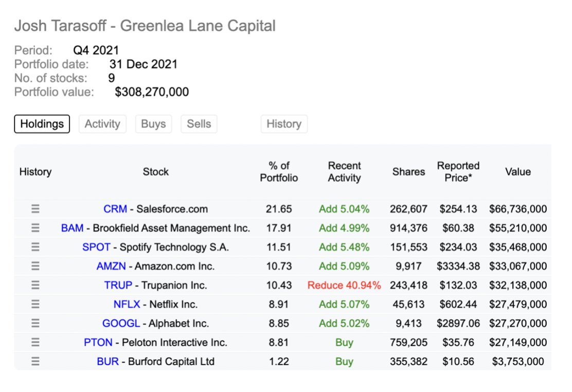Viewport: 572px width, 392px height.
Task: Open history icon for BAM Brookfield row
Action: pyautogui.click(x=35, y=228)
